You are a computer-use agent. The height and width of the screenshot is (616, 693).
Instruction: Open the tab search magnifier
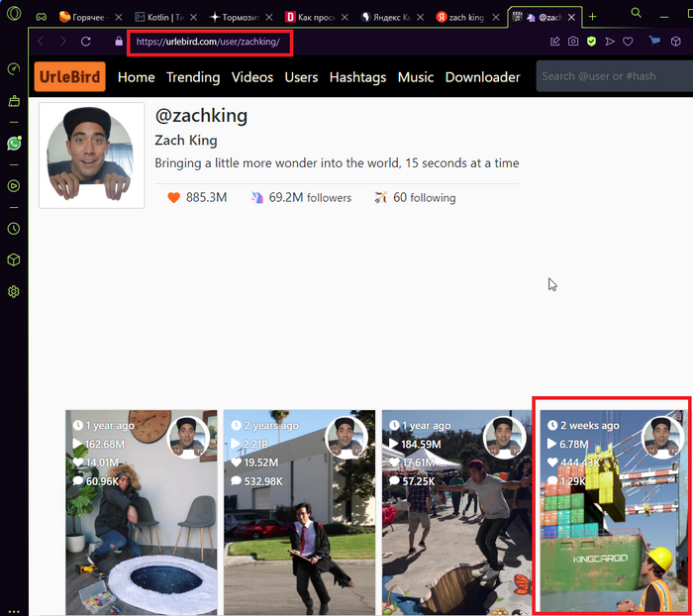[636, 13]
